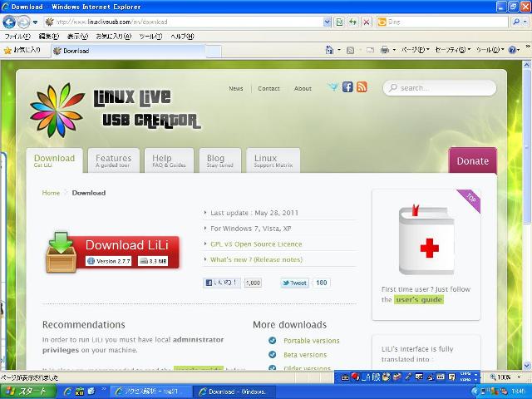Viewport: 532px width, 399px height.
Task: Click the Linux Live flower logo
Action: (x=57, y=107)
